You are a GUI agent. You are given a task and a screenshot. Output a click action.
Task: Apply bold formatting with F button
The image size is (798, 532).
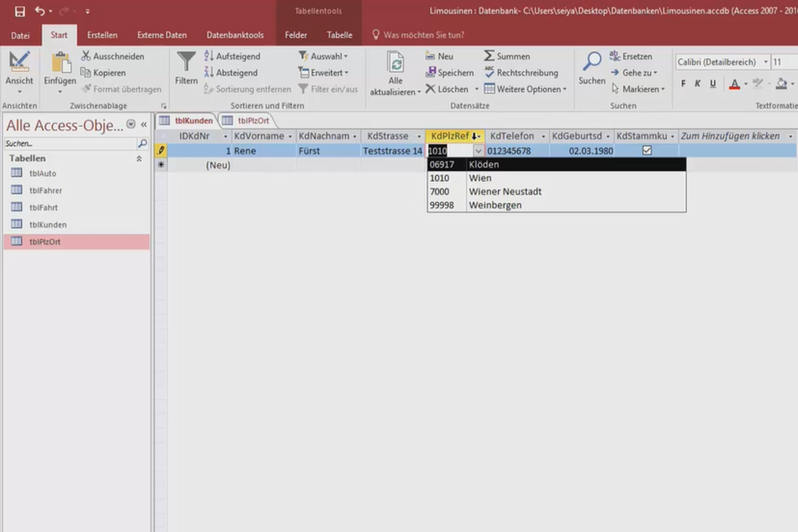coord(683,84)
